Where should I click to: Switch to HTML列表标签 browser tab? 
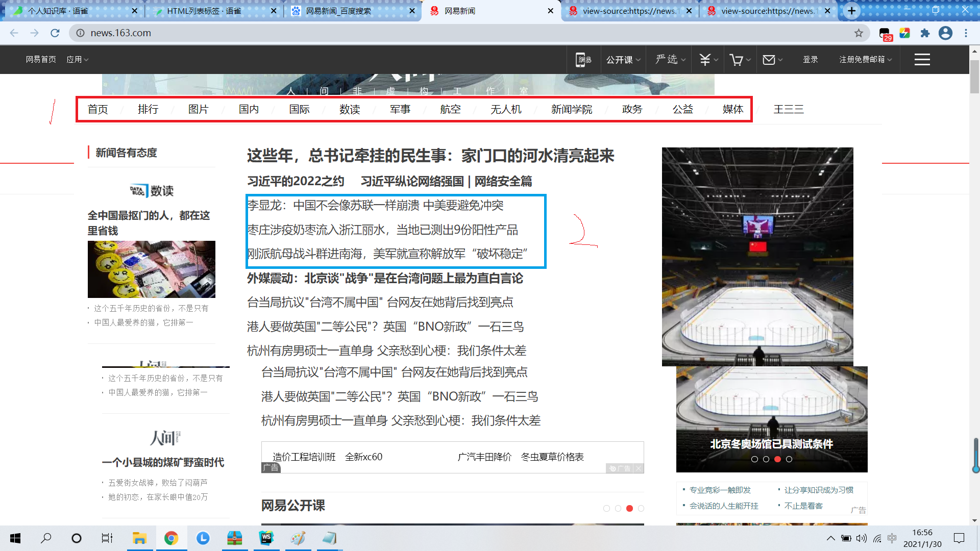(x=204, y=11)
